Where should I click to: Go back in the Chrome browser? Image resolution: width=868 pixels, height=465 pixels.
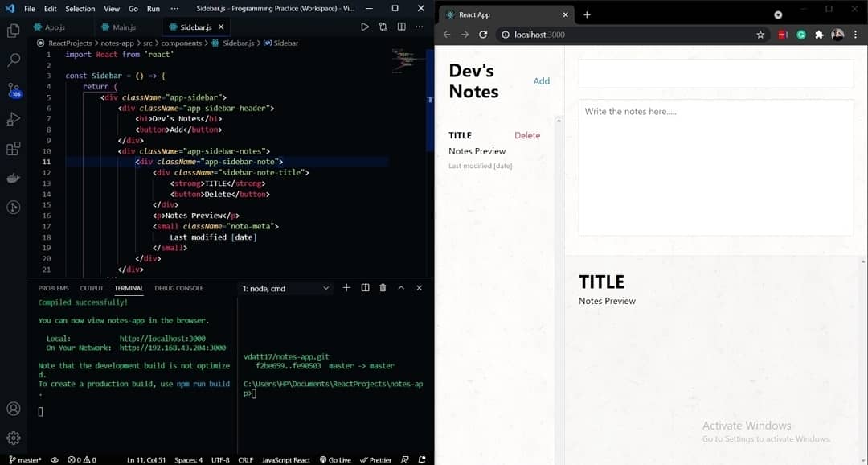pos(447,35)
